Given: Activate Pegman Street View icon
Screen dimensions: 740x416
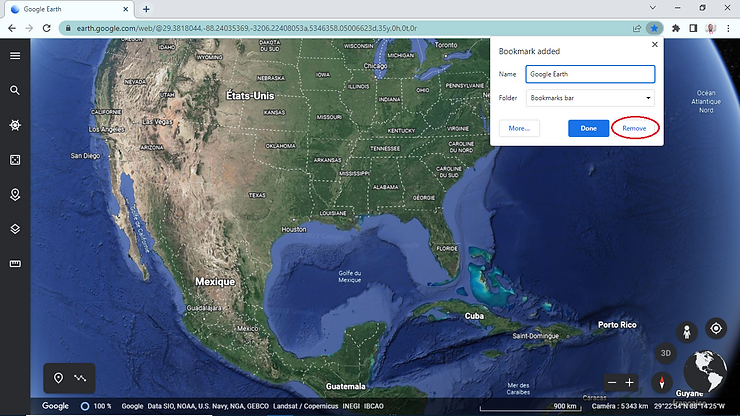Looking at the screenshot, I should pos(687,331).
